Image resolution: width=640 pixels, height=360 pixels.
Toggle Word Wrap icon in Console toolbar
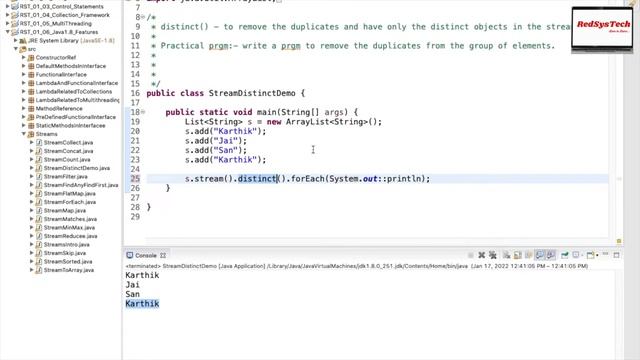[x=529, y=255]
